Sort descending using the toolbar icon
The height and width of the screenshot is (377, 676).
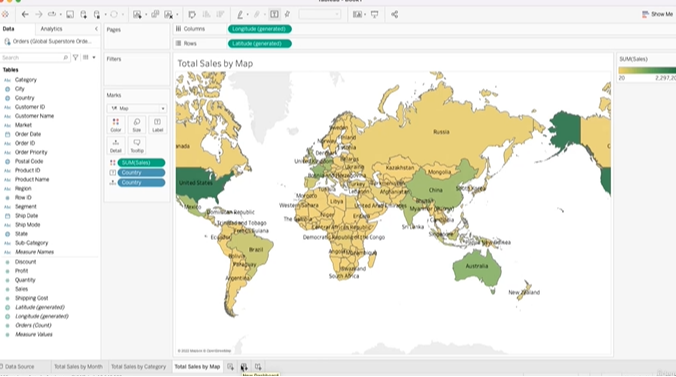(220, 15)
